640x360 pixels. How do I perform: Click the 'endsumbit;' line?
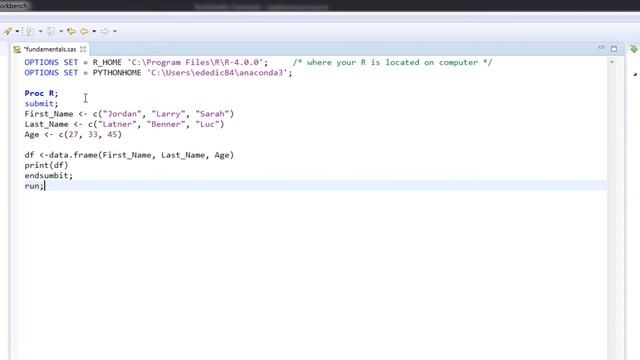(49, 176)
